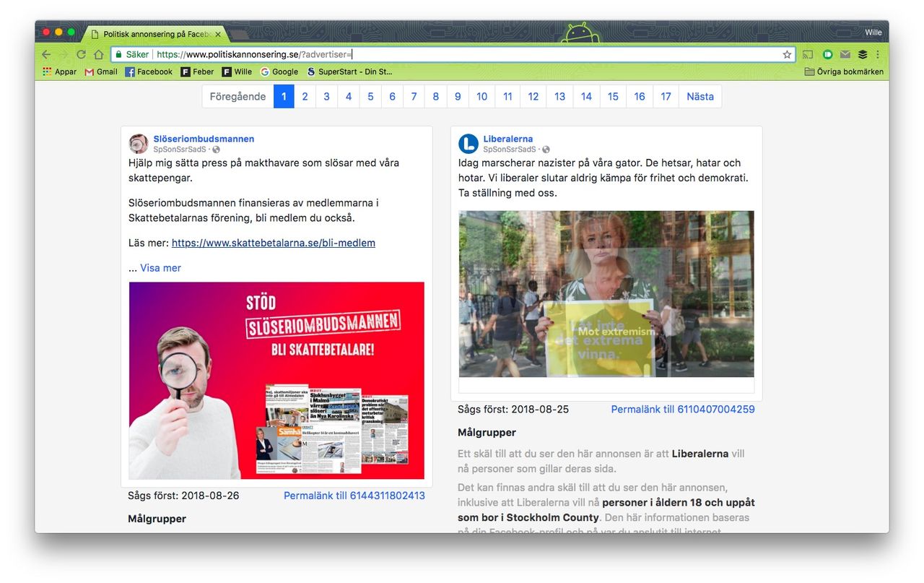The width and height of the screenshot is (924, 583).
Task: Click globe icon under Slöseriombudsmannen name
Action: pyautogui.click(x=216, y=150)
